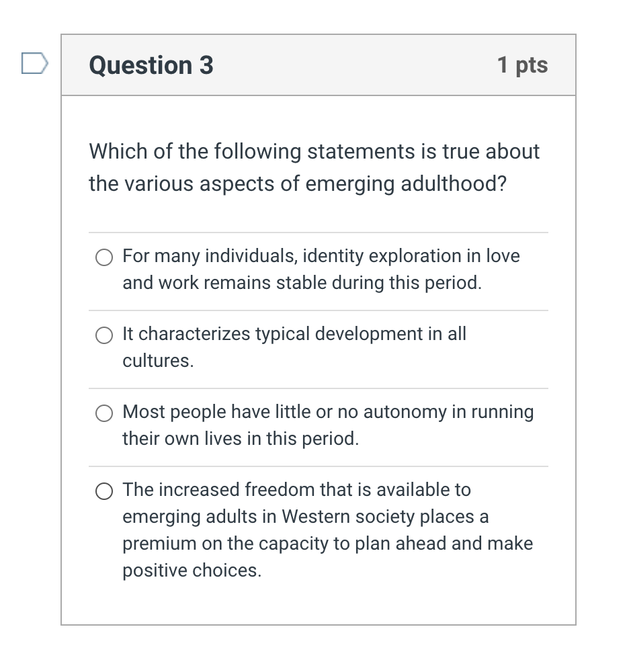629x672 pixels.
Task: Click the '1 pts' point value label
Action: coord(522,65)
